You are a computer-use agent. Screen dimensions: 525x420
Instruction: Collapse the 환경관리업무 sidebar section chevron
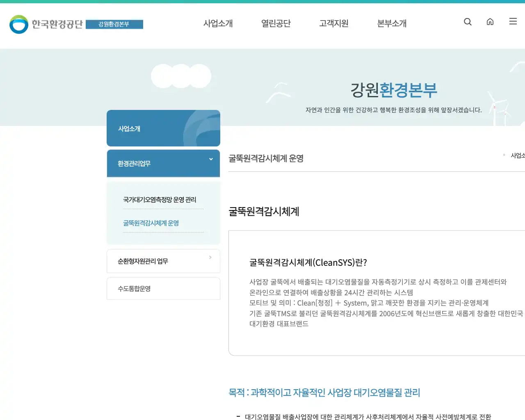[x=211, y=159]
